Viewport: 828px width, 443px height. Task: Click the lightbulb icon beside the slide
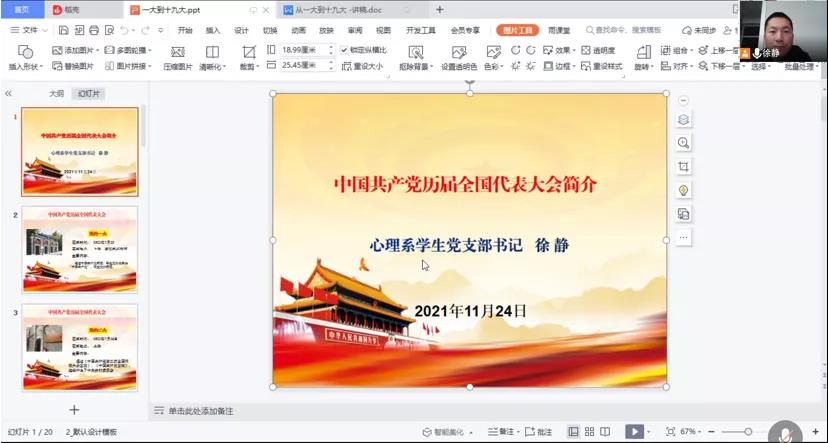tap(683, 191)
